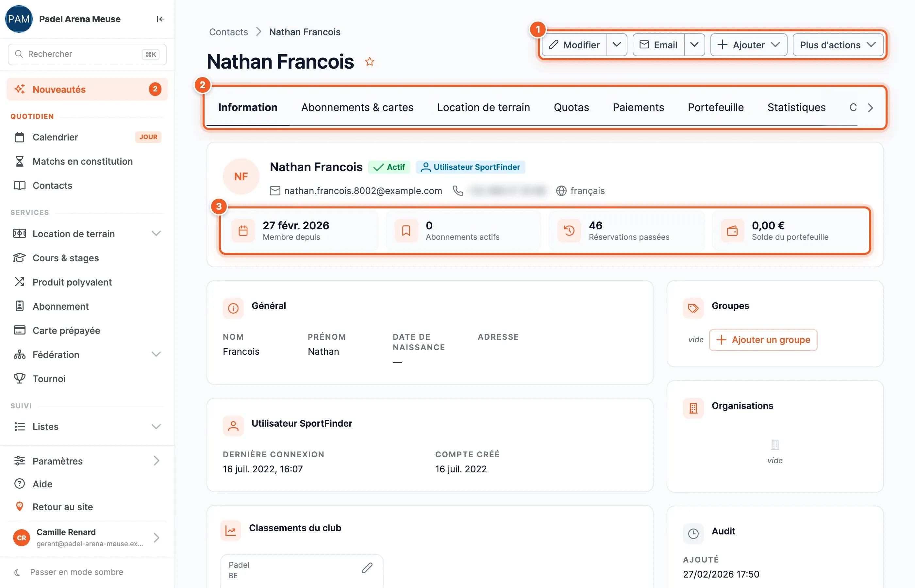Click the envelope icon next to the email address
The height and width of the screenshot is (588, 915).
coord(275,190)
